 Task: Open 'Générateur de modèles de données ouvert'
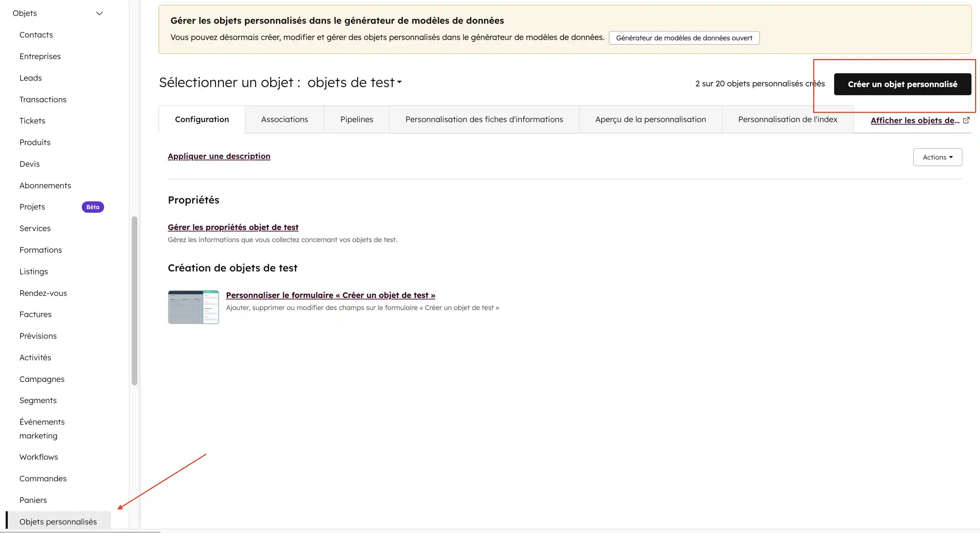point(684,38)
